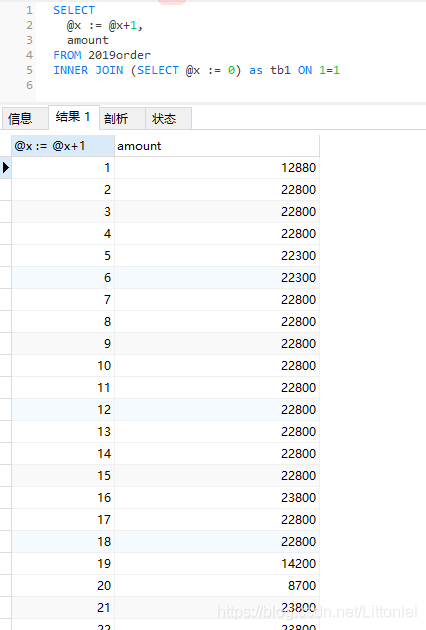This screenshot has width=426, height=630.
Task: Select row number cell 2
Action: coord(63,190)
